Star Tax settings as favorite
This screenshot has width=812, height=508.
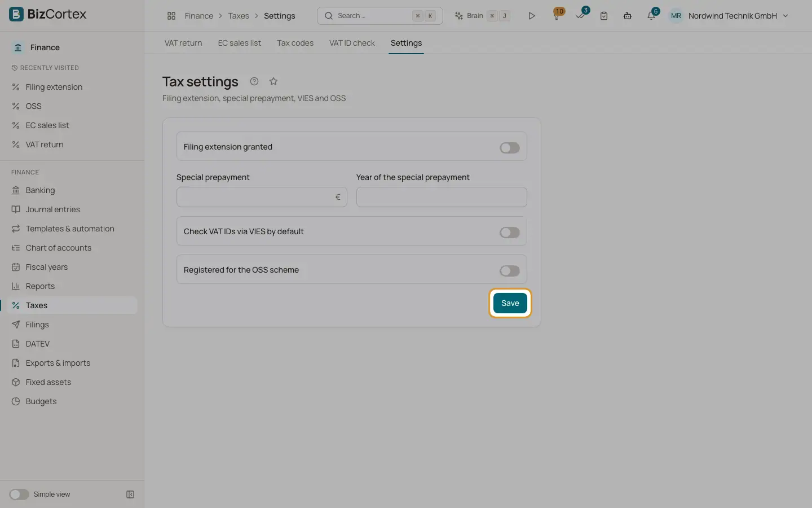point(273,81)
